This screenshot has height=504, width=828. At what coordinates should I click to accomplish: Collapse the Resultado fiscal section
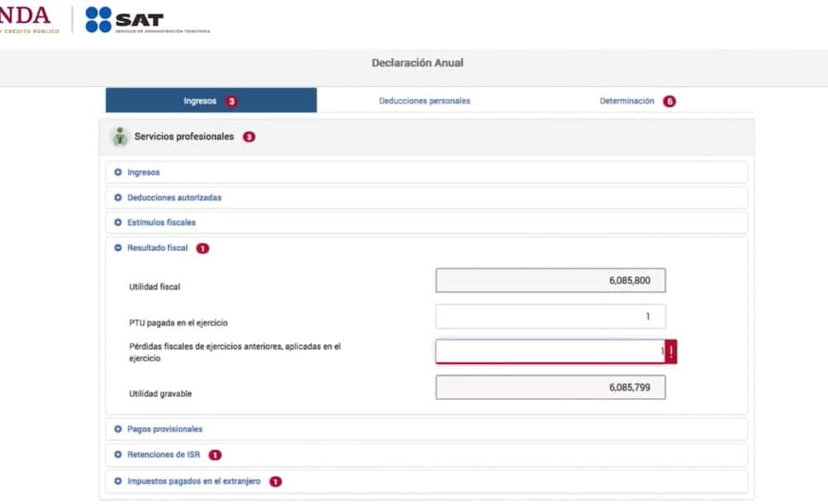pyautogui.click(x=157, y=248)
